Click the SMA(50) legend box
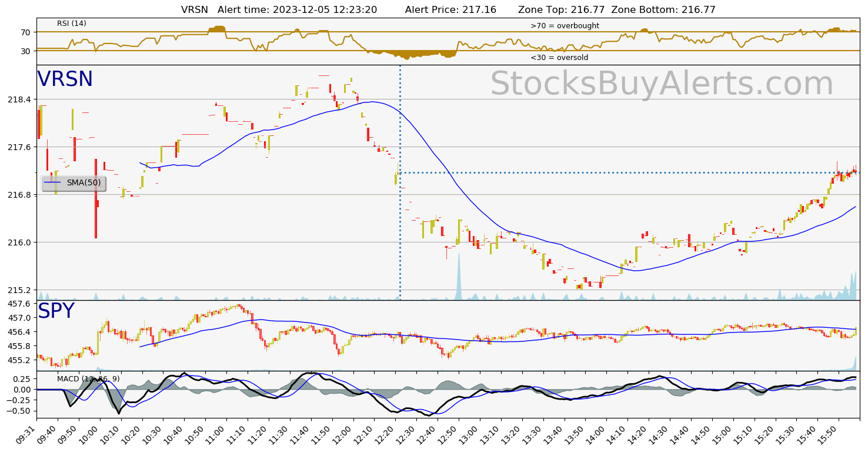Viewport: 868px width, 452px height. coord(74,183)
